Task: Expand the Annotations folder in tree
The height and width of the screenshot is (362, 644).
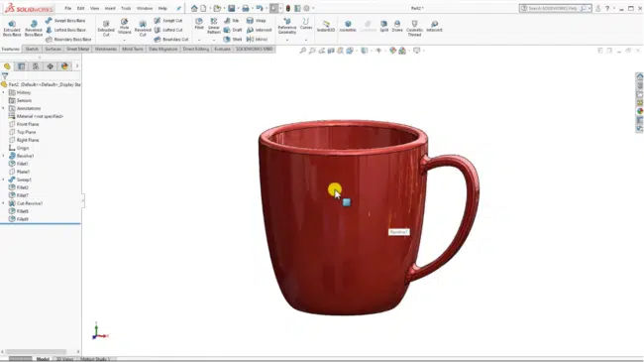Action: 4,108
